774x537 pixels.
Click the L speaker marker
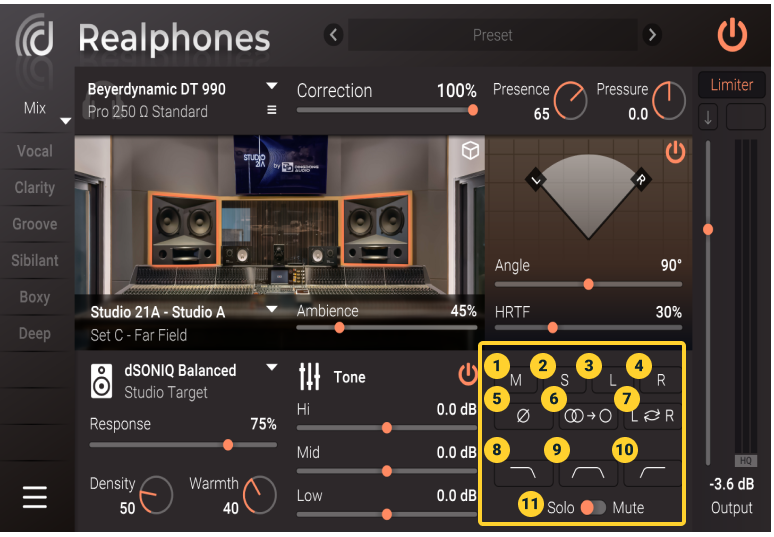tap(537, 180)
